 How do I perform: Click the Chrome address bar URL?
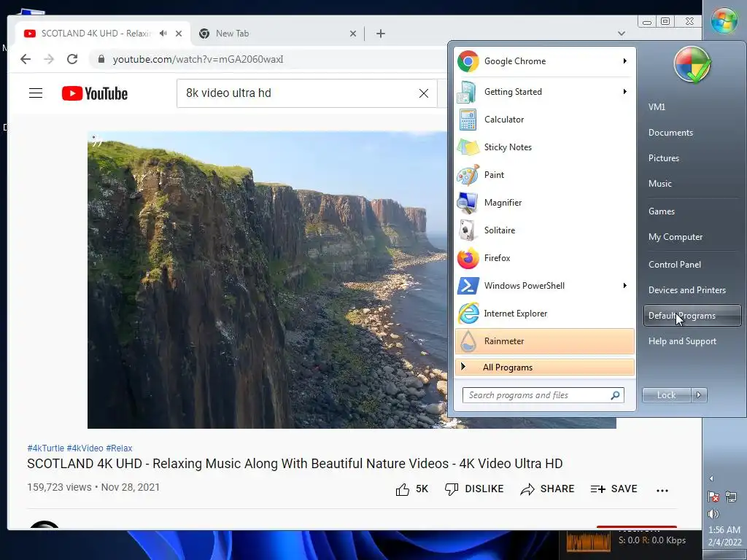click(x=198, y=60)
